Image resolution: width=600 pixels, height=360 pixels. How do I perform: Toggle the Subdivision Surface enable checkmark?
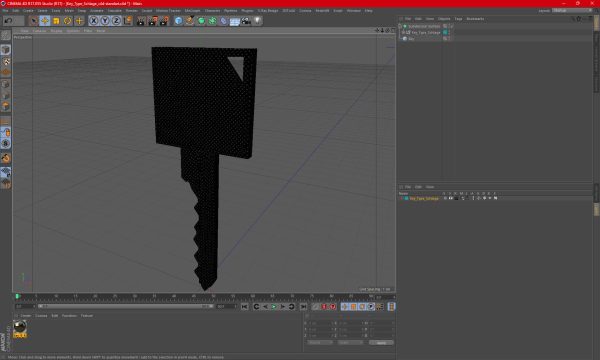(451, 26)
